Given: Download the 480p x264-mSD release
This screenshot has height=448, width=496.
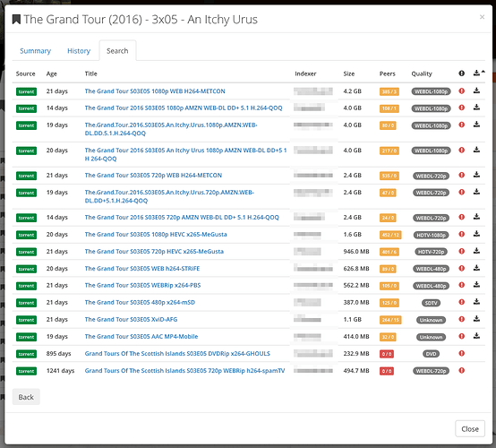Looking at the screenshot, I should (476, 302).
